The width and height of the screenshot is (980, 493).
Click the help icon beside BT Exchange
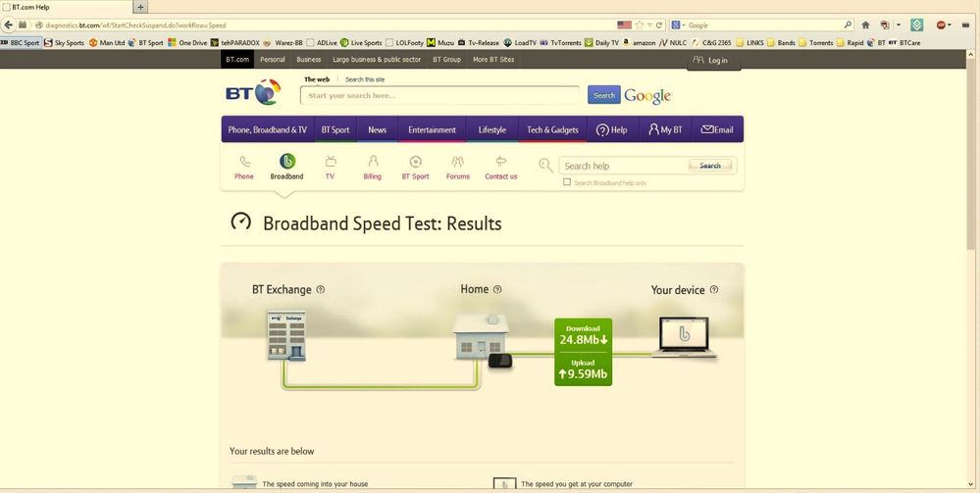pyautogui.click(x=321, y=289)
